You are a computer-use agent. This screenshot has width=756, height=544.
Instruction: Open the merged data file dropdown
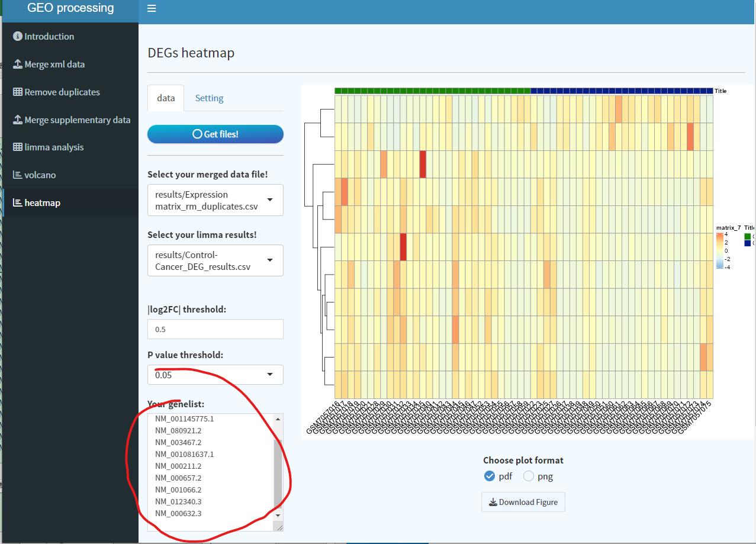(x=215, y=200)
